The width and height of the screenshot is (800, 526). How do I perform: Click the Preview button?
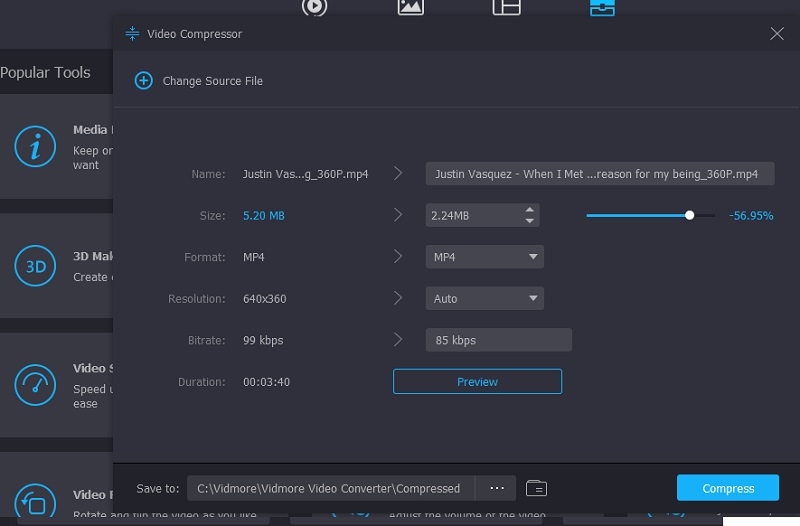click(477, 382)
